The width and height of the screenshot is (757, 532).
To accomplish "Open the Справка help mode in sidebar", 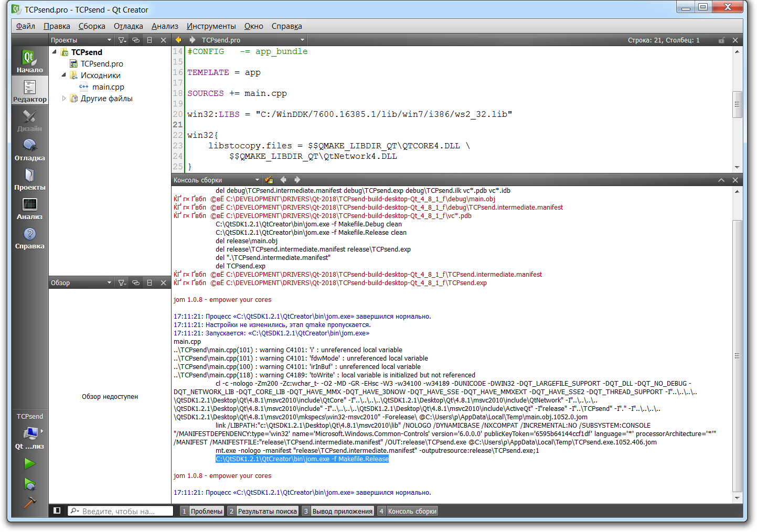I will coord(30,237).
